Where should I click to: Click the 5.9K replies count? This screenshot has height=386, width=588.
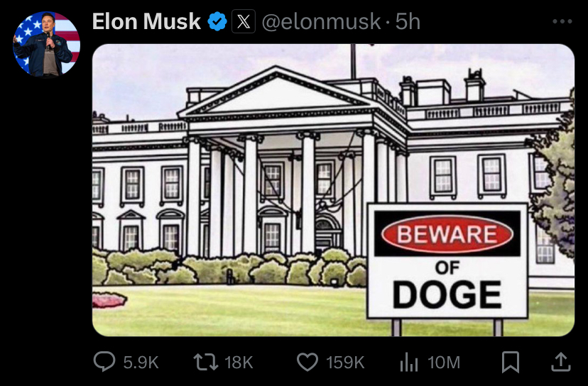[x=141, y=363]
